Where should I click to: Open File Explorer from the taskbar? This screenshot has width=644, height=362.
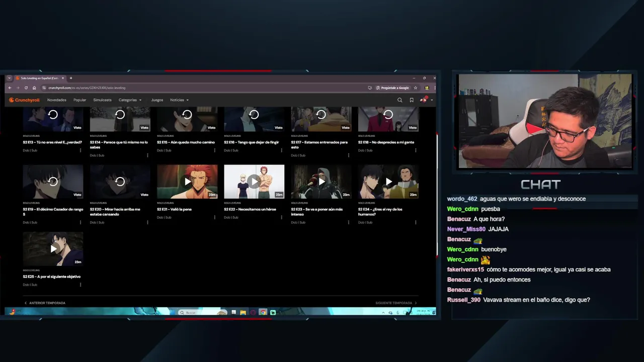point(243,313)
